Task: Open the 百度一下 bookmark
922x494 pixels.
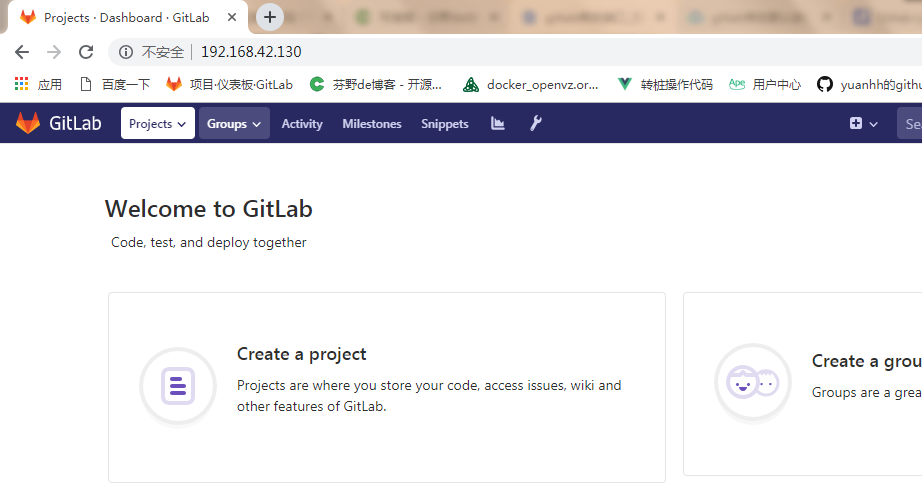Action: [x=115, y=85]
